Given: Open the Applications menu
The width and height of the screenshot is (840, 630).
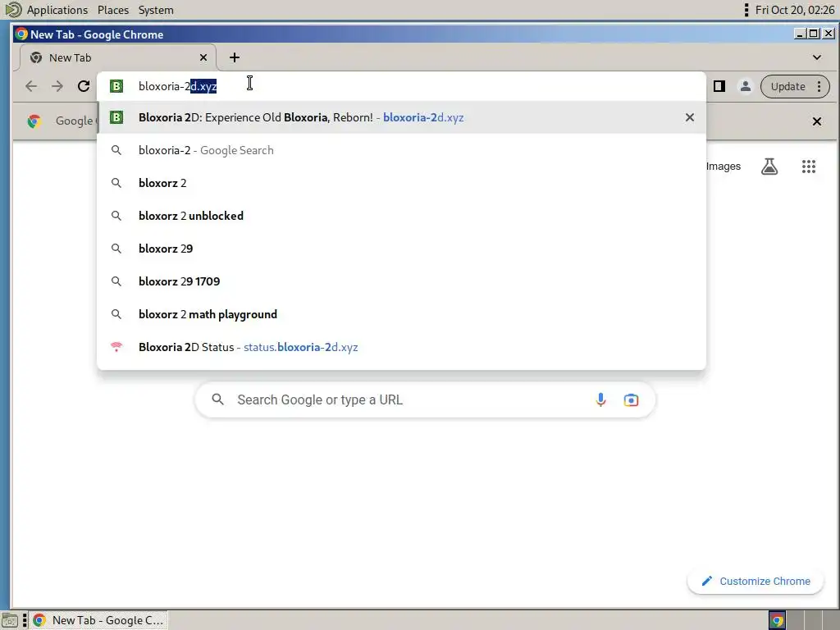Looking at the screenshot, I should click(x=57, y=10).
